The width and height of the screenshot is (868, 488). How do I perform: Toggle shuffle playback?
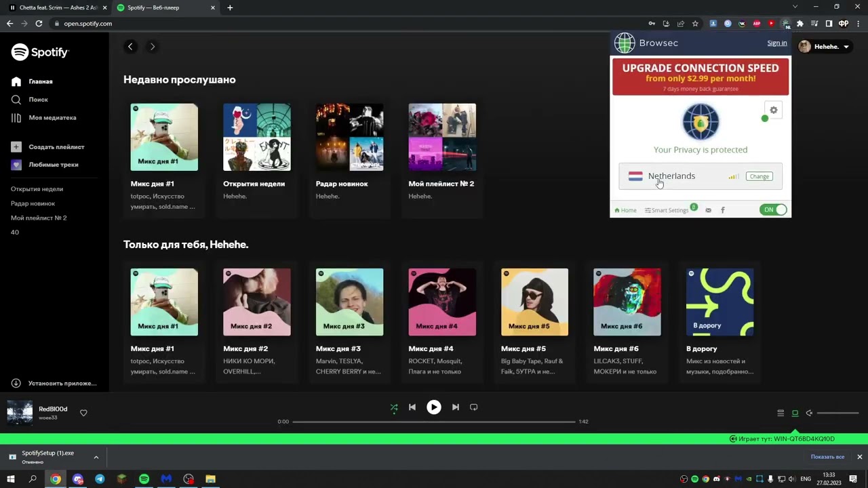[394, 407]
